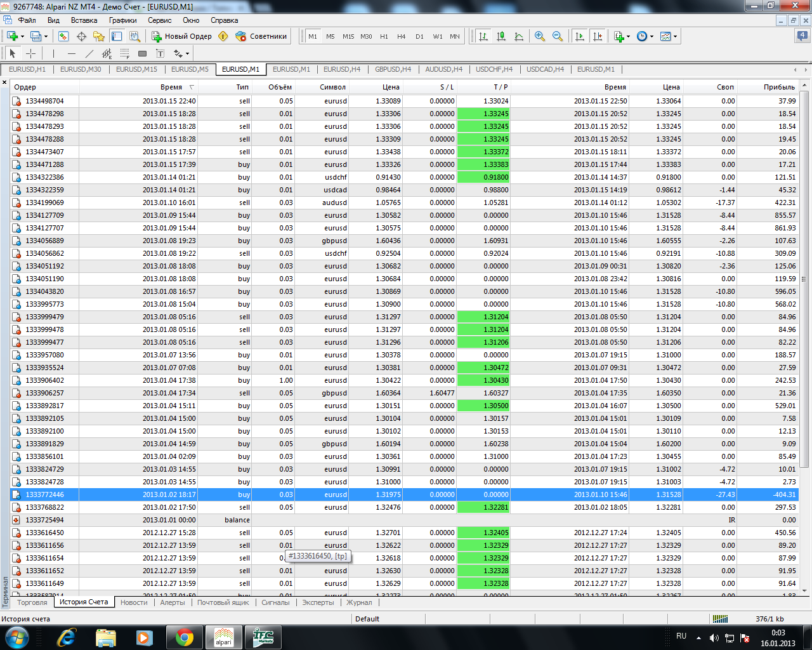Select the Fibonacci retracement tool
The width and height of the screenshot is (812, 650).
pyautogui.click(x=125, y=54)
